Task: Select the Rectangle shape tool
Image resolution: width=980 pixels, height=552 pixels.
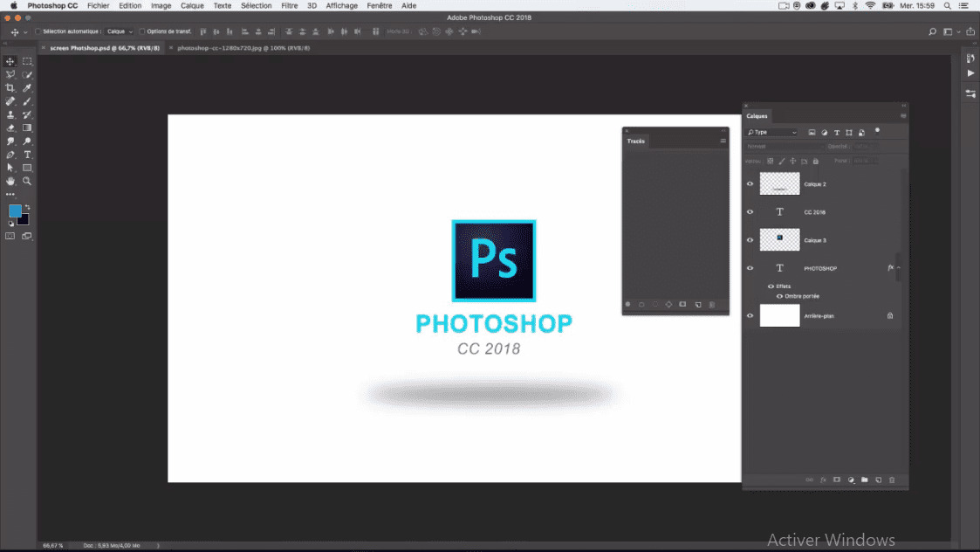Action: coord(27,168)
